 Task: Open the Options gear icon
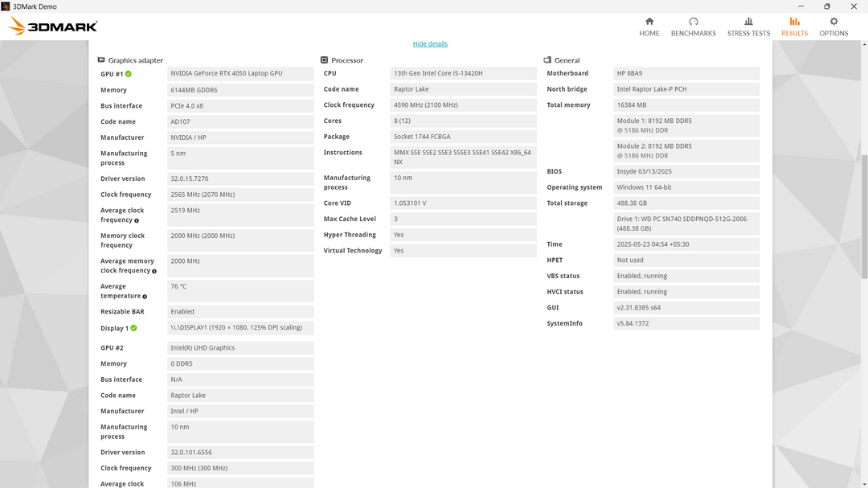(x=833, y=22)
